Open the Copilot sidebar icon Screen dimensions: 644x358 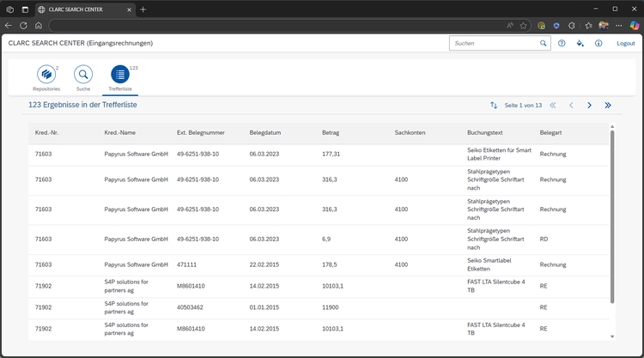coord(635,26)
